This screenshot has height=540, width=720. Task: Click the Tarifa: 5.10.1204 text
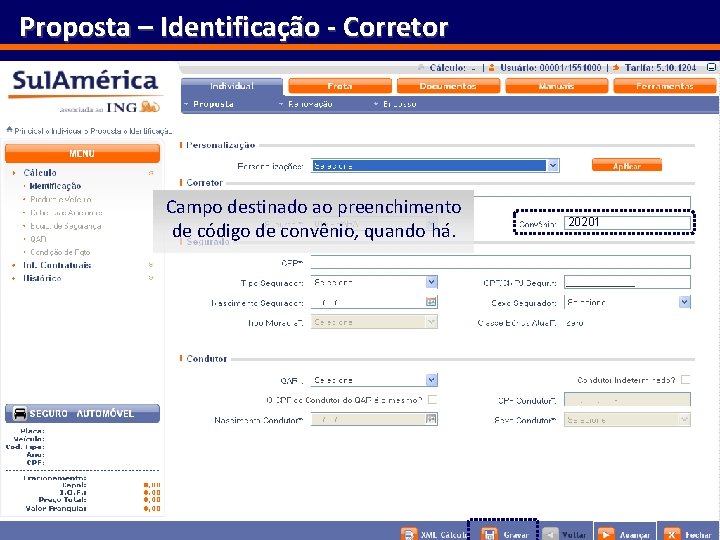point(660,68)
